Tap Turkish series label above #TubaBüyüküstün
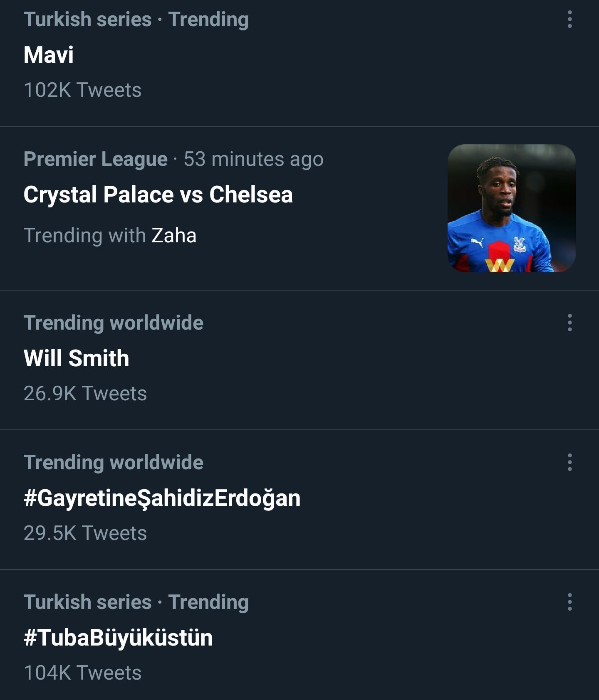This screenshot has height=700, width=599. pos(87,602)
